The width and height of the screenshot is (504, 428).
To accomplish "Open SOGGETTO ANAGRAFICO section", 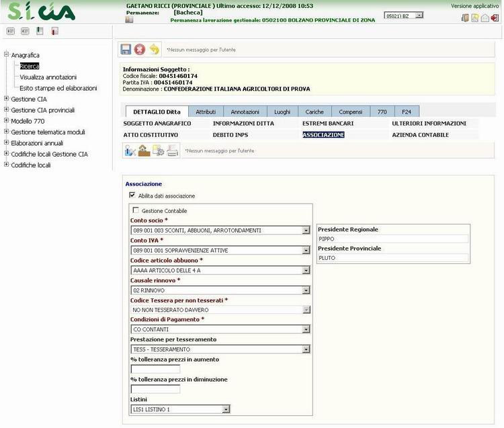I will pyautogui.click(x=157, y=124).
